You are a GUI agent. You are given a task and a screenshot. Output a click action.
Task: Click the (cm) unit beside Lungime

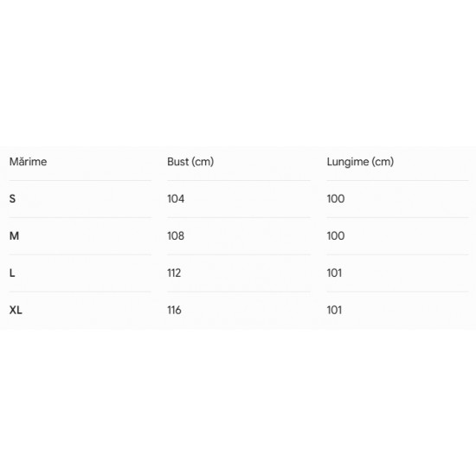click(383, 162)
